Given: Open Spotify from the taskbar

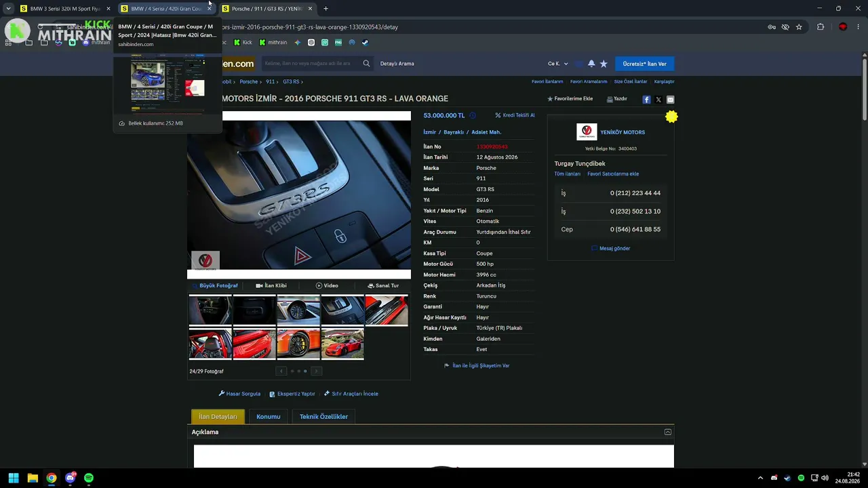Looking at the screenshot, I should 89,478.
